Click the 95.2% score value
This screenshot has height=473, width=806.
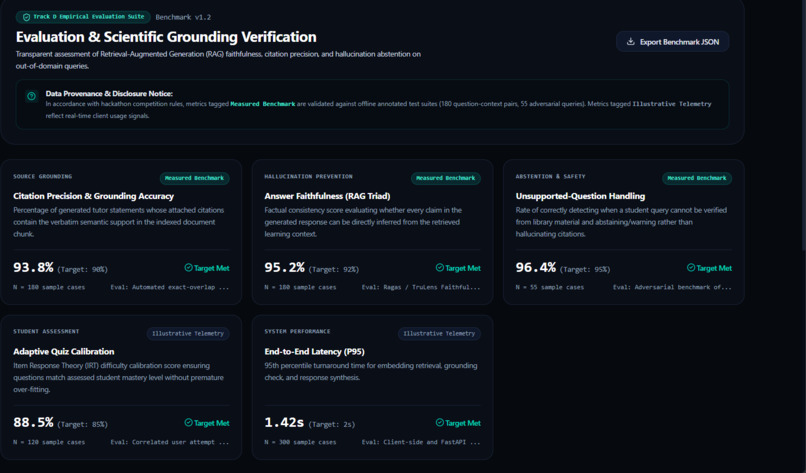pos(285,268)
